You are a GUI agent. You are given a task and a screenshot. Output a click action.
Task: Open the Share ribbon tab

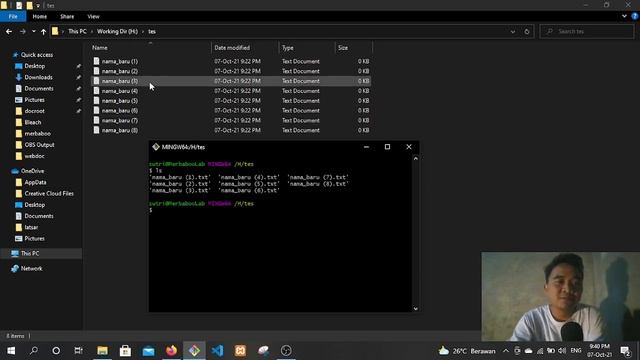click(x=67, y=16)
